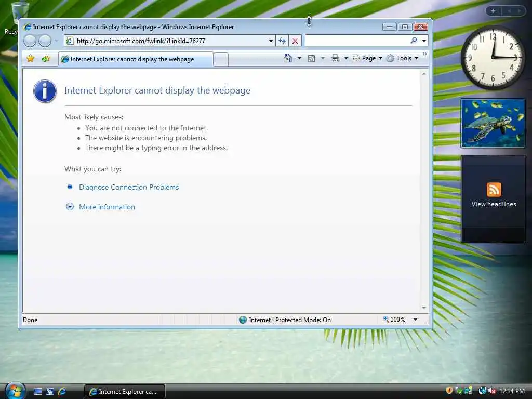Viewport: 532px width, 399px height.
Task: Open the zoom level dropdown arrow
Action: [415, 320]
